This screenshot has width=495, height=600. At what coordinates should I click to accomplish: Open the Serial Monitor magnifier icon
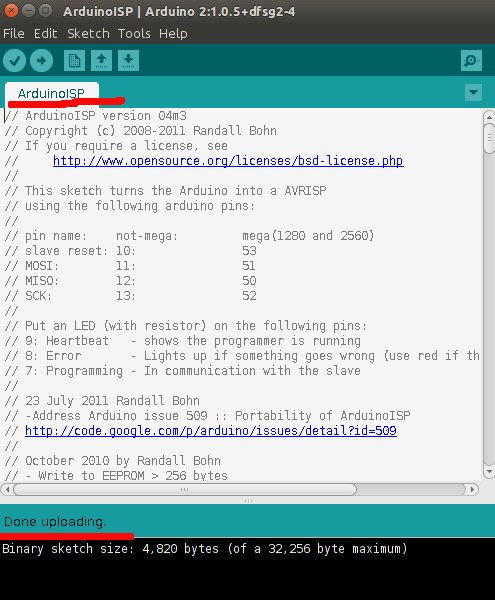pyautogui.click(x=471, y=60)
